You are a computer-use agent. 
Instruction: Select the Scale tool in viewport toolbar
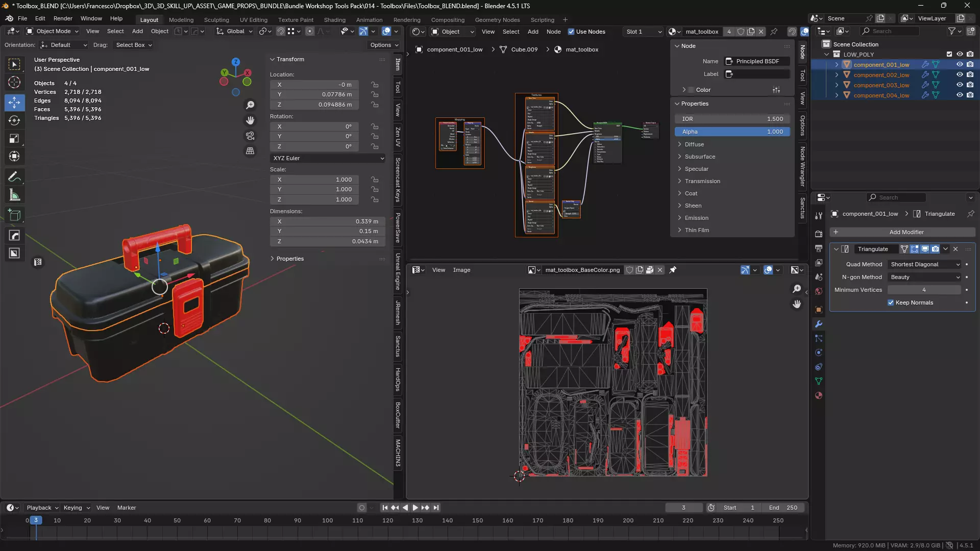pyautogui.click(x=14, y=138)
